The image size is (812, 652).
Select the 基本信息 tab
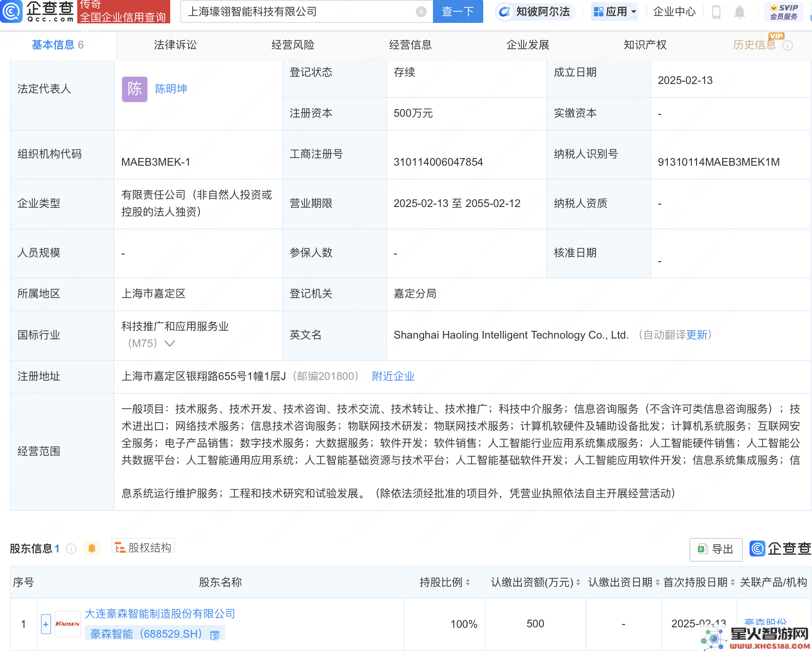pos(57,45)
